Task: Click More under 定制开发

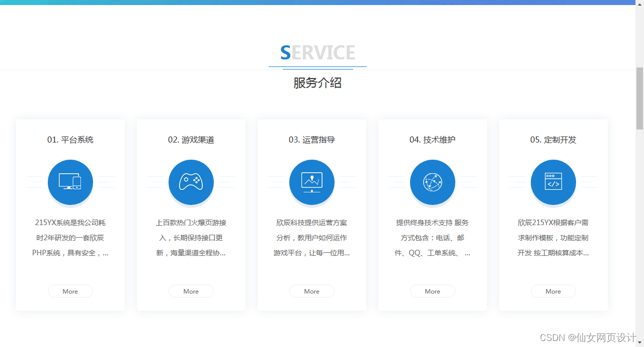Action: pyautogui.click(x=553, y=291)
